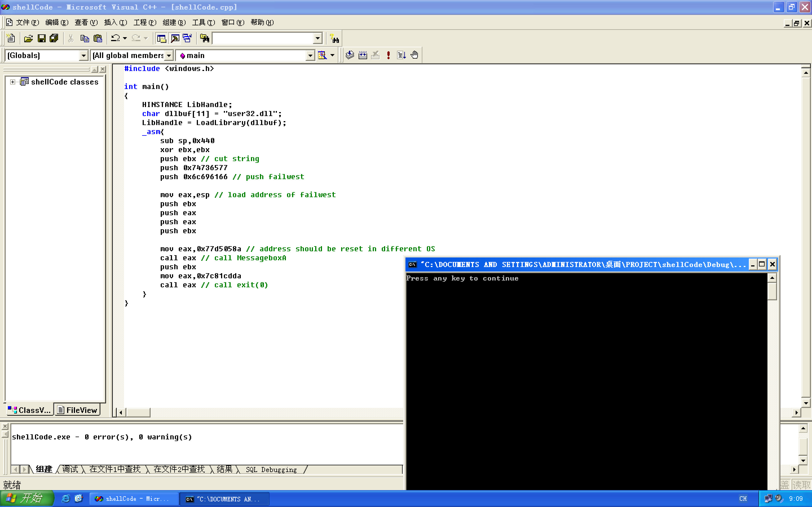Run program with red exclamation icon
Image resolution: width=812 pixels, height=507 pixels.
click(x=388, y=55)
